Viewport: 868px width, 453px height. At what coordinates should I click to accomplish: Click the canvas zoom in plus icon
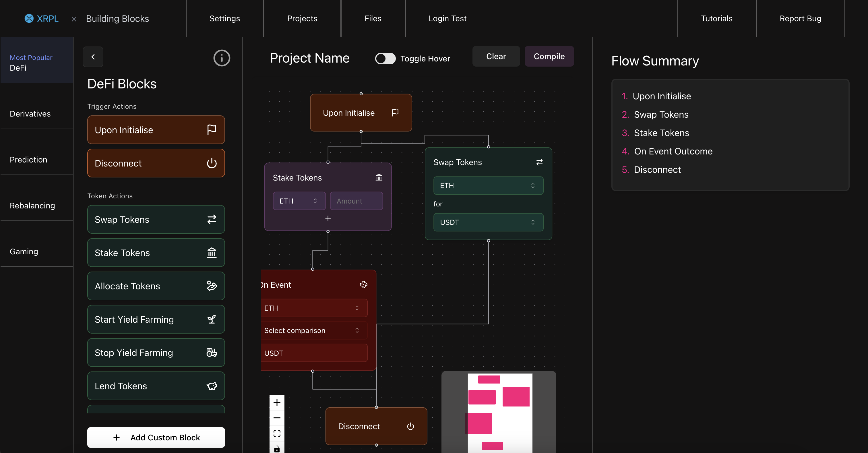tap(277, 402)
